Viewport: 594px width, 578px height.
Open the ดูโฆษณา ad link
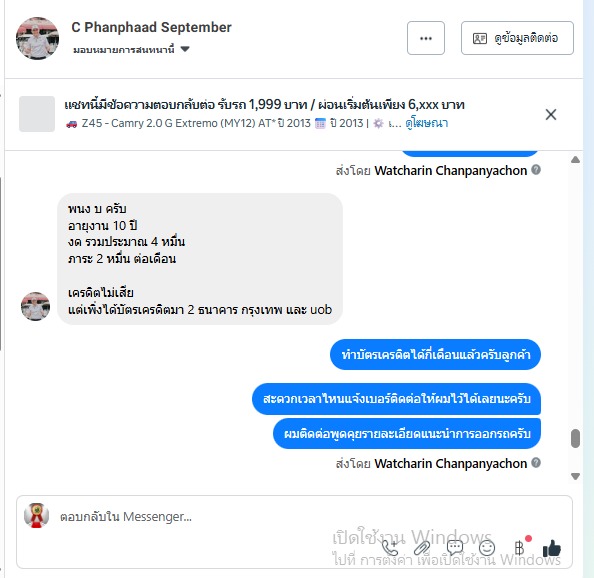tap(427, 123)
